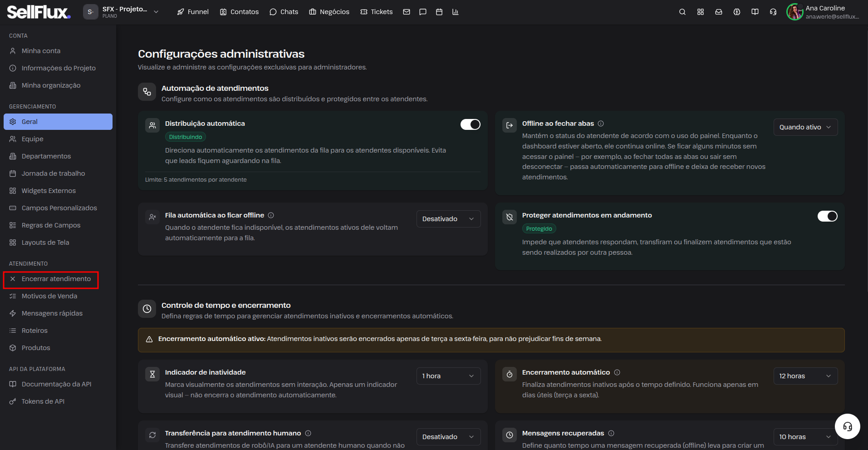Open Tokens de API in sidebar
This screenshot has width=868, height=450.
pyautogui.click(x=58, y=401)
